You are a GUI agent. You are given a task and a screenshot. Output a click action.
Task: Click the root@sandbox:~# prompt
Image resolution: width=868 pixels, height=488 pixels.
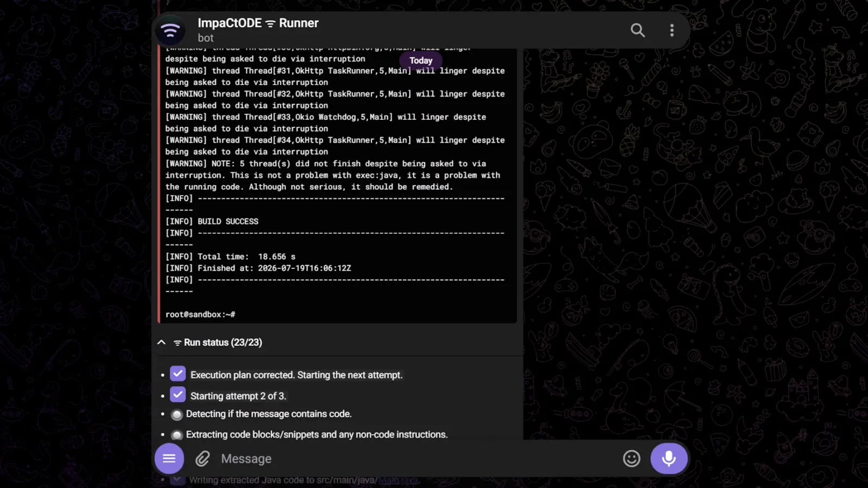pyautogui.click(x=200, y=314)
